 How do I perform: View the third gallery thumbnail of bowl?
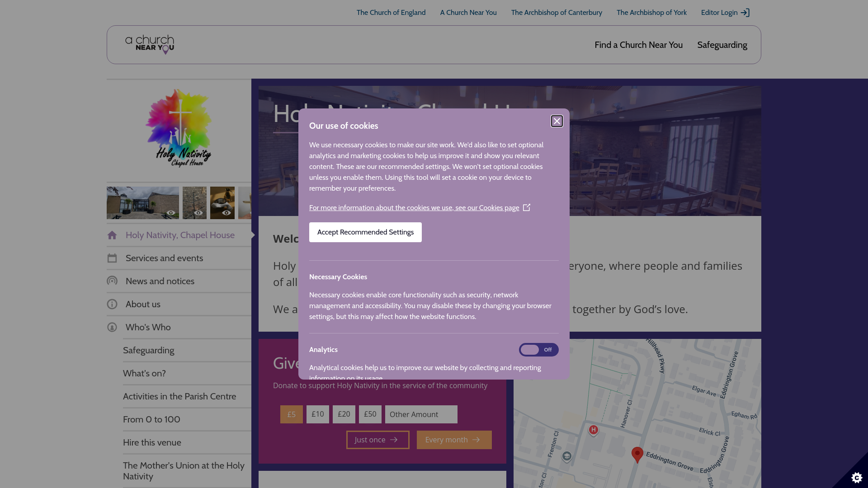[222, 203]
